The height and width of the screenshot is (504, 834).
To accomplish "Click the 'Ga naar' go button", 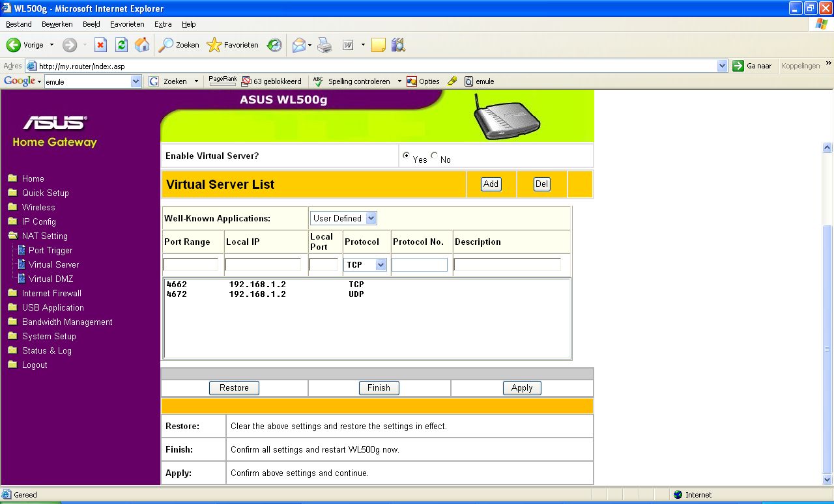I will (753, 66).
